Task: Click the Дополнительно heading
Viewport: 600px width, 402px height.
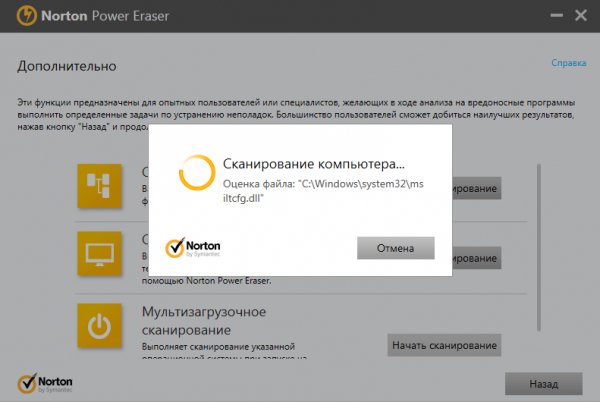Action: 67,66
